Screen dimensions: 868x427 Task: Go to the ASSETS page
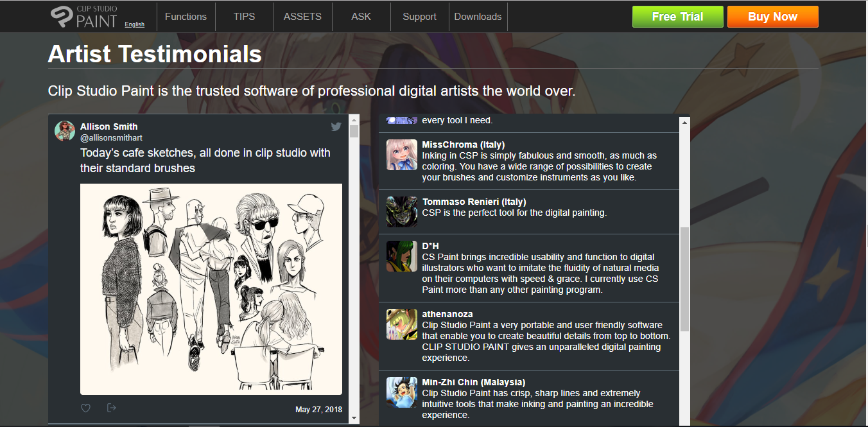(302, 17)
